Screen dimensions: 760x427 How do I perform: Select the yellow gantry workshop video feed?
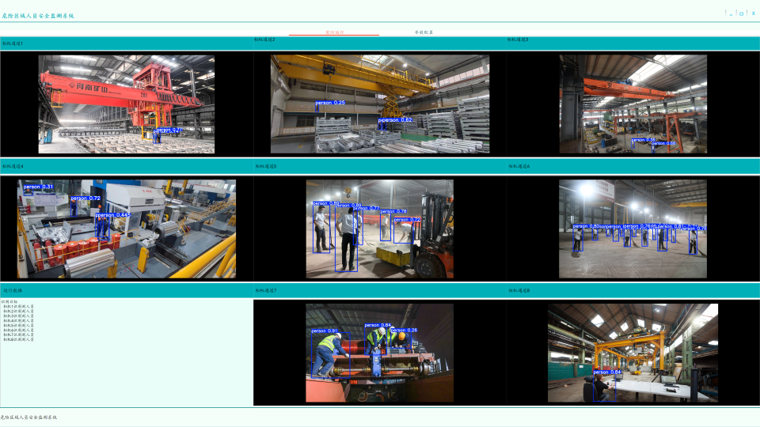point(633,353)
